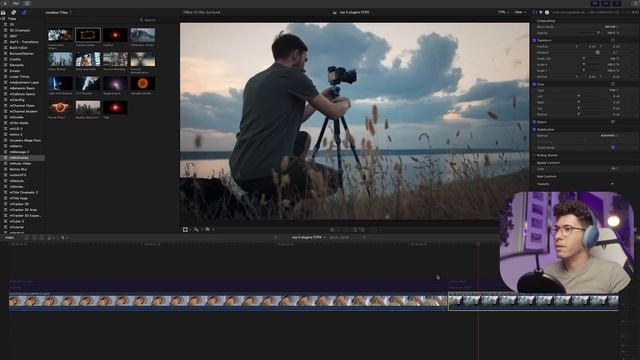
Task: Select the 3D Cinematic titles category
Action: [x=20, y=30]
